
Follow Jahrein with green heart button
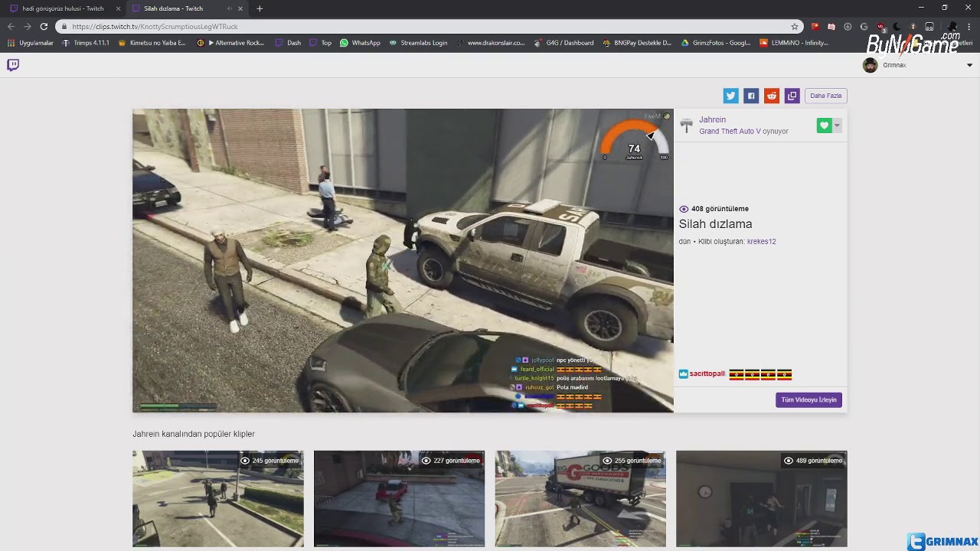(x=824, y=126)
